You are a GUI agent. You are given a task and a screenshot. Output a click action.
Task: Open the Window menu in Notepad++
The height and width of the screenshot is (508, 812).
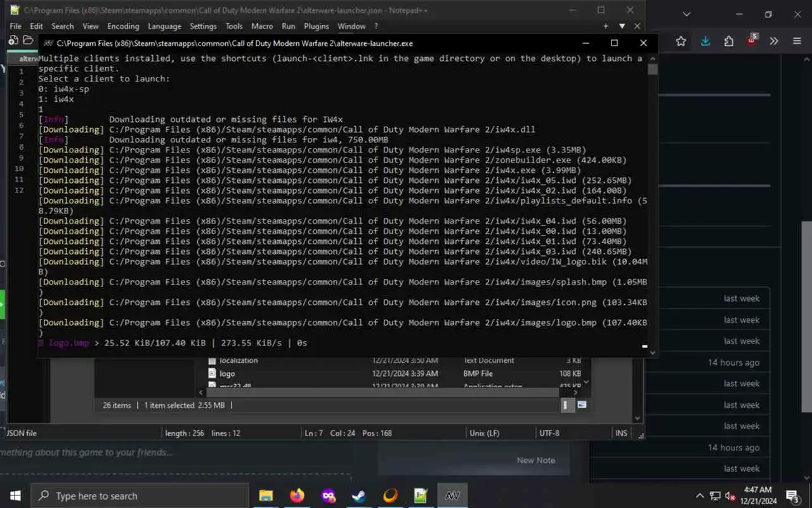[x=351, y=26]
